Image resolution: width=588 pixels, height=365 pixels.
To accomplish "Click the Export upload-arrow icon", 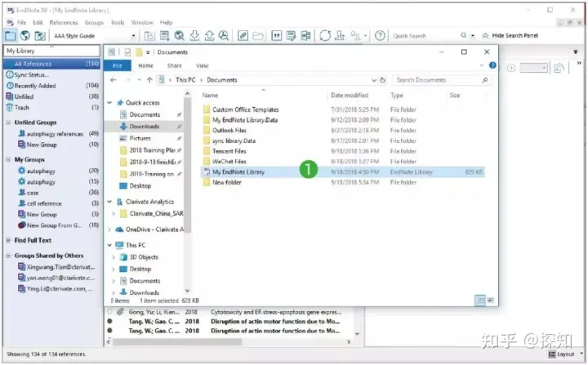I will pyautogui.click(x=209, y=36).
